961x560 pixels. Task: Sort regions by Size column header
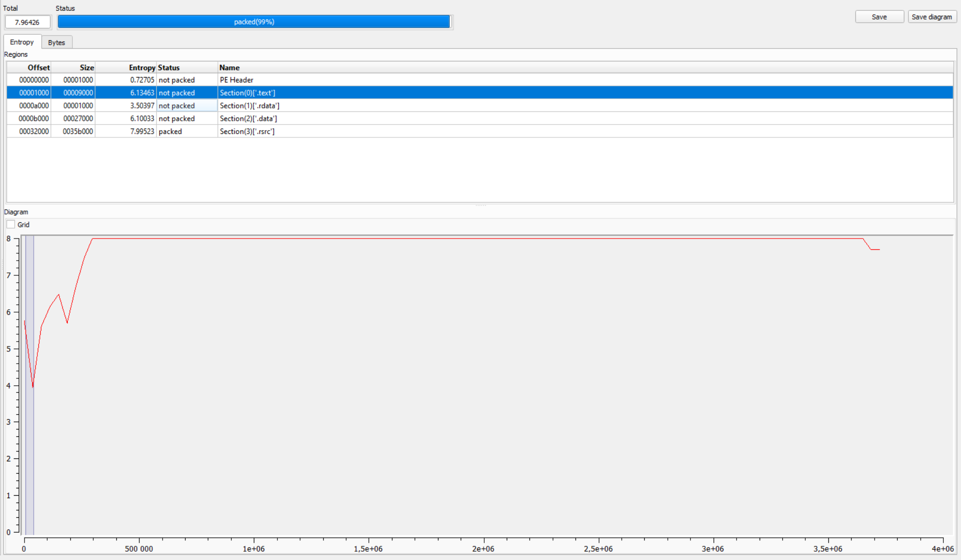click(74, 68)
